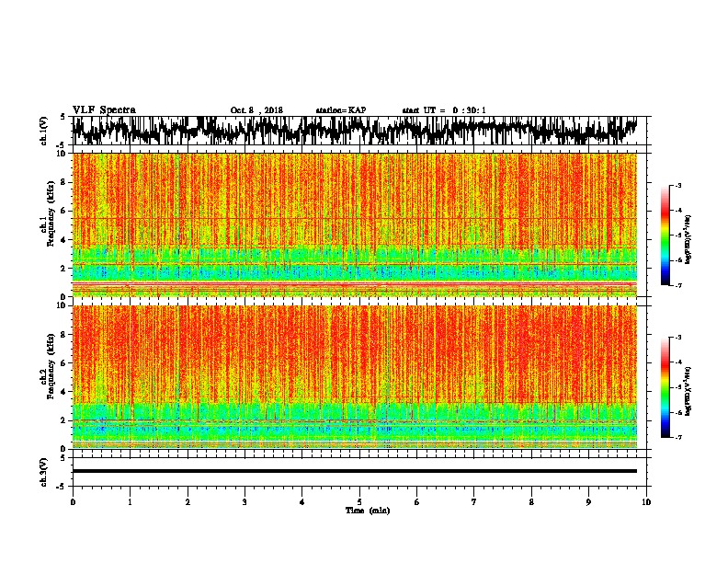This screenshot has height=563, width=728.
Task: Click the "4" frequency tick of ch.1 spectrogram
Action: point(63,240)
